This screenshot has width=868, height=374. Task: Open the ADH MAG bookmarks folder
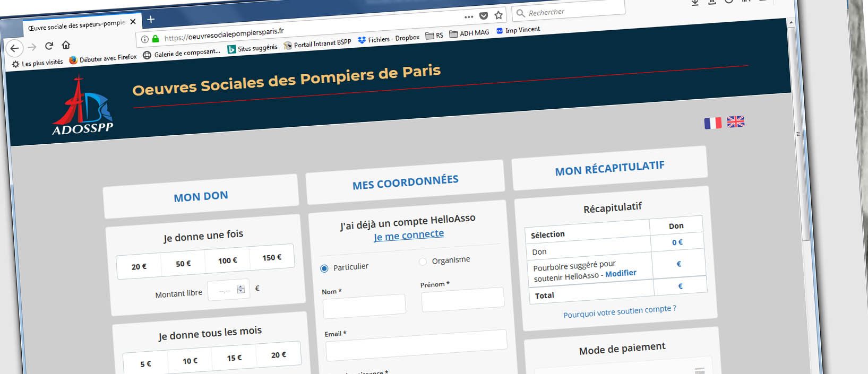469,33
